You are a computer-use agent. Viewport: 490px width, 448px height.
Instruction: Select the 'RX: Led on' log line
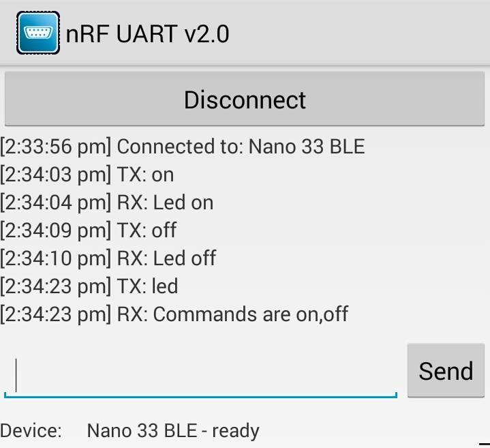[107, 203]
